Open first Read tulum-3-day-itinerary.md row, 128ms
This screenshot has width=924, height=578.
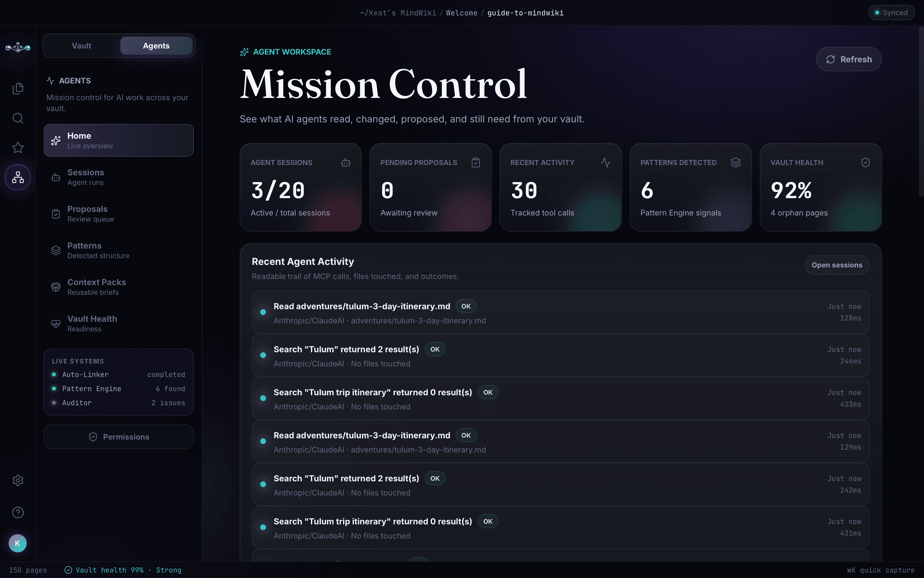click(x=560, y=312)
